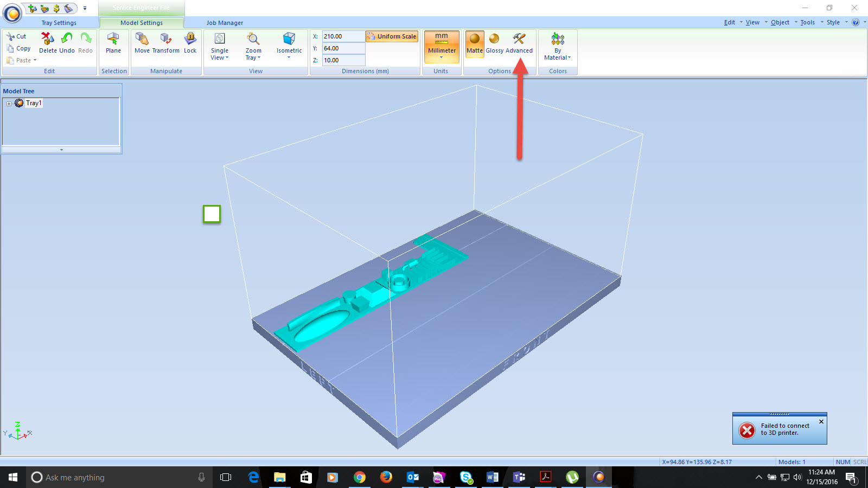Open the Job Manager tab
The image size is (868, 488).
(x=225, y=23)
